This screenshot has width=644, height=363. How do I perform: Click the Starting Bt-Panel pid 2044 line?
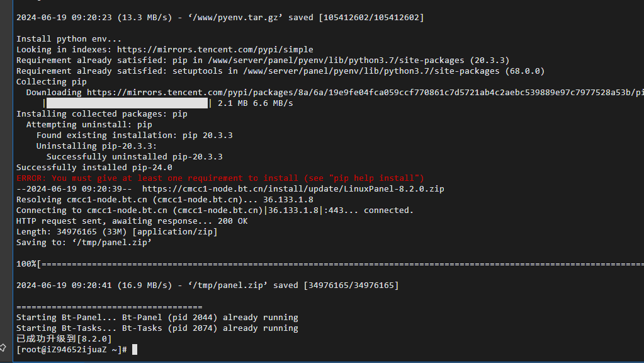coord(157,318)
